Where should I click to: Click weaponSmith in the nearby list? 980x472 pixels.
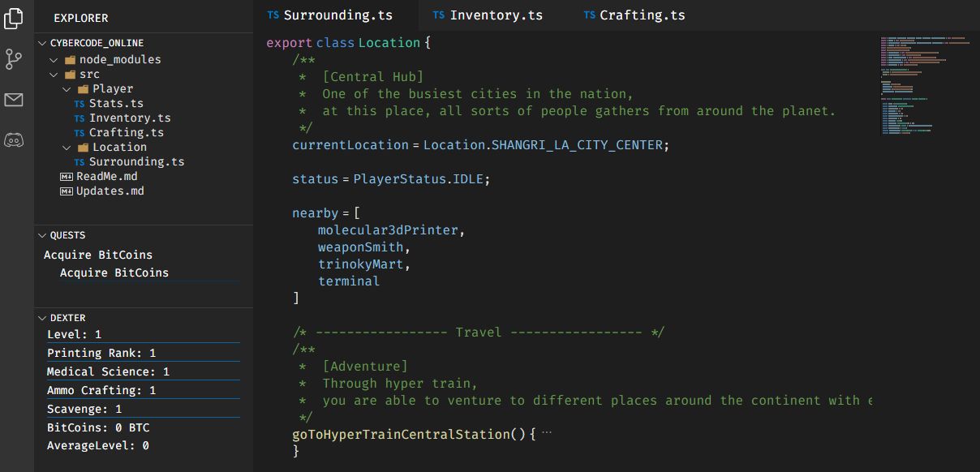point(363,247)
